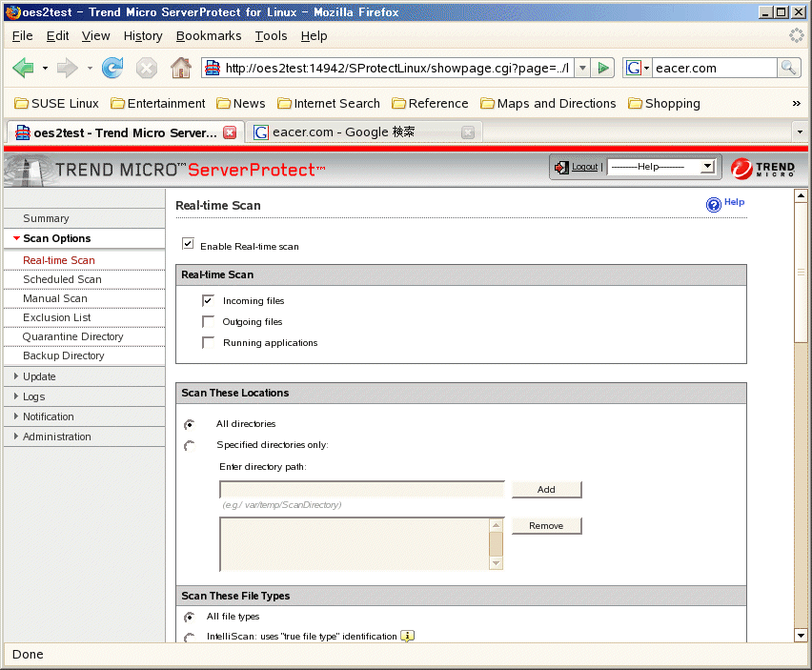Check the Running applications checkbox
Image resolution: width=812 pixels, height=670 pixels.
click(x=208, y=342)
